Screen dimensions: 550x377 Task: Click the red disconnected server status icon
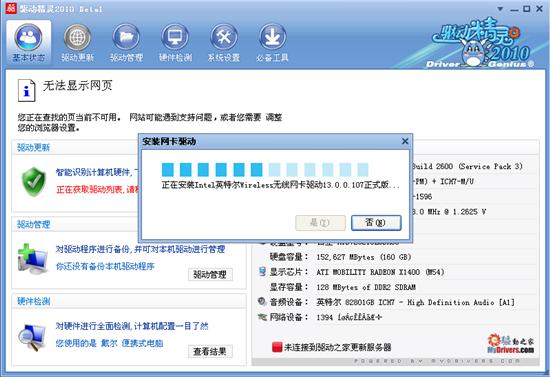click(277, 347)
